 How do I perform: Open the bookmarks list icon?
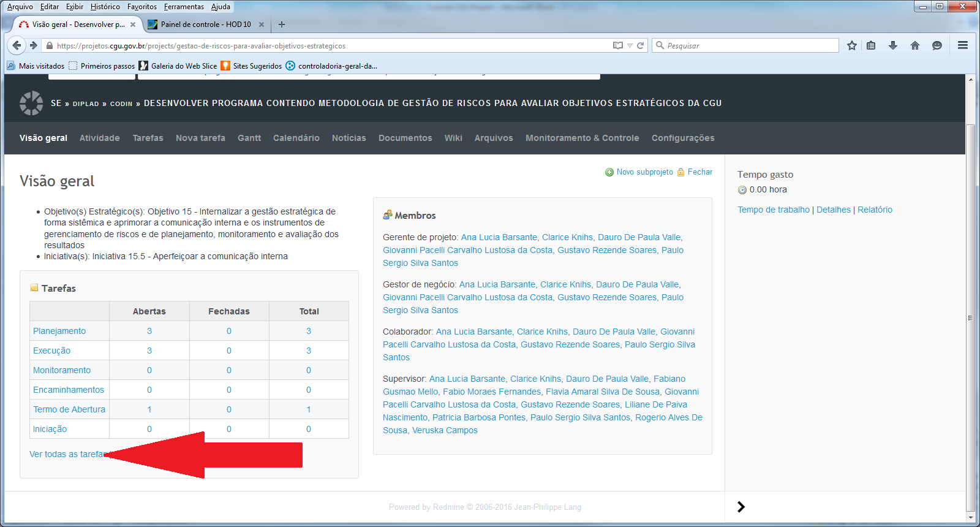tap(871, 45)
